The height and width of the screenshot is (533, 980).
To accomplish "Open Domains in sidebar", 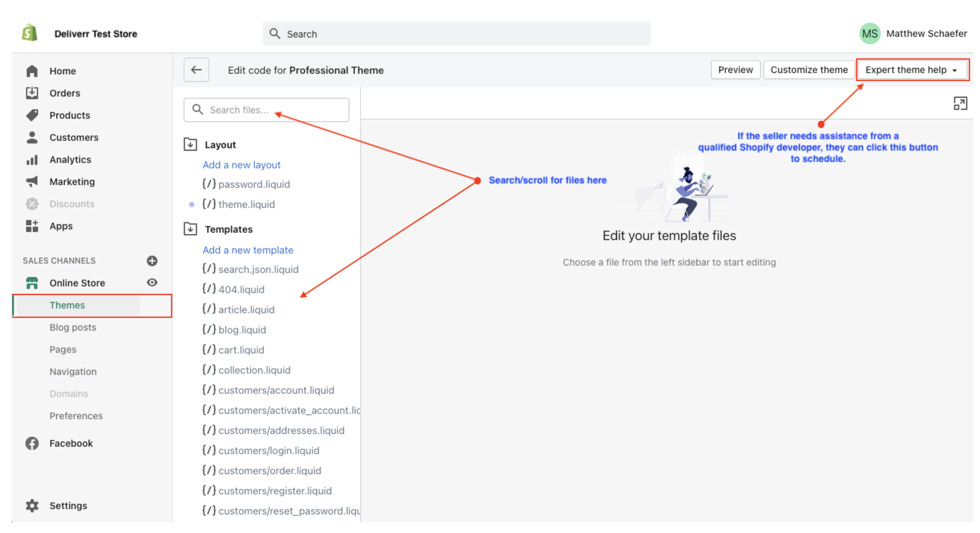I will 68,394.
